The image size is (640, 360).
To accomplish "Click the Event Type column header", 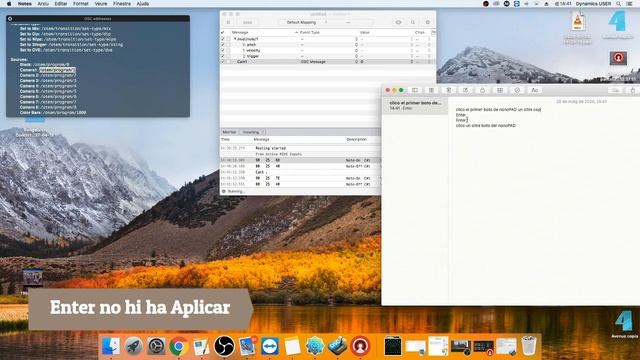I will 310,32.
